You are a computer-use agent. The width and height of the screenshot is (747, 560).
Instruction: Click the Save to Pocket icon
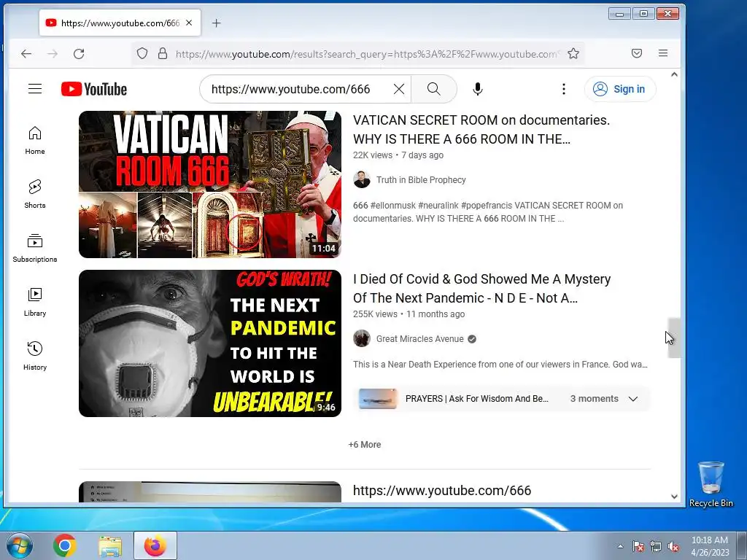point(636,53)
